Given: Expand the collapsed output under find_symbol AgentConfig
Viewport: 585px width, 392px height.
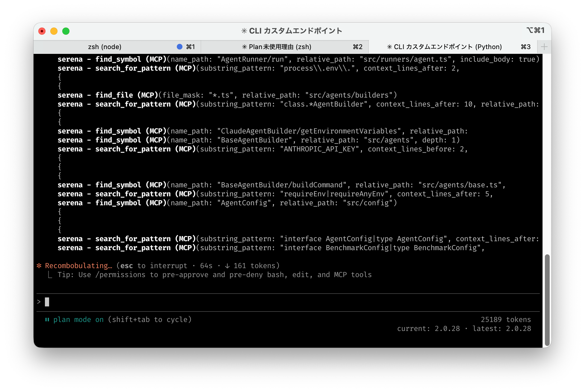Looking at the screenshot, I should pos(60,212).
